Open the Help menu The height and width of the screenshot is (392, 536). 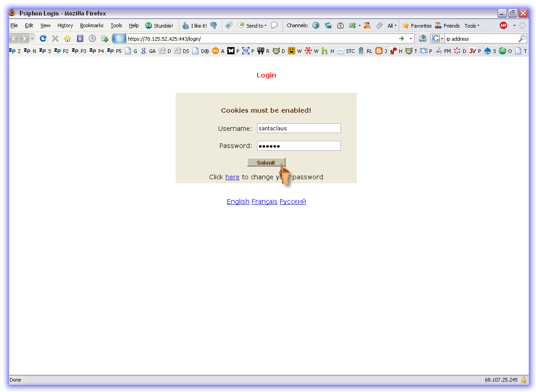tap(134, 25)
